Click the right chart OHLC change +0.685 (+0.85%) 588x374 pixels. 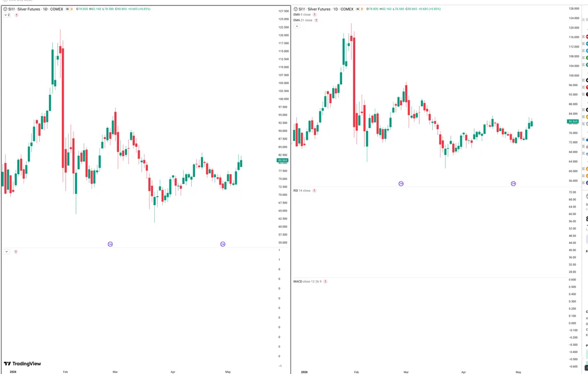pyautogui.click(x=430, y=9)
